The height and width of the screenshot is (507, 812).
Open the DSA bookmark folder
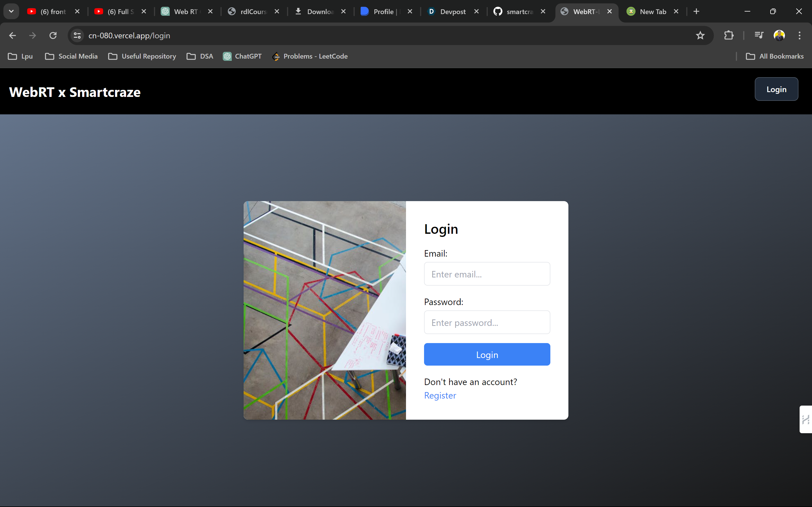pos(200,56)
